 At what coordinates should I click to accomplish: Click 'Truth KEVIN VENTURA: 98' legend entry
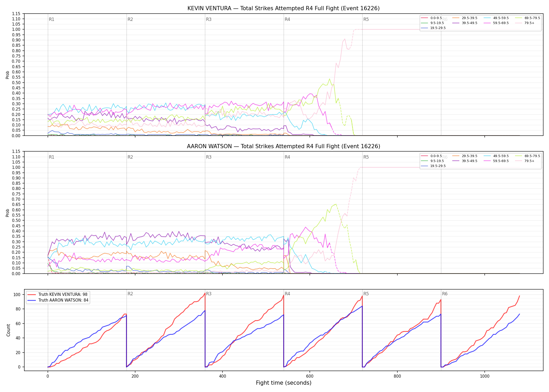click(x=58, y=295)
